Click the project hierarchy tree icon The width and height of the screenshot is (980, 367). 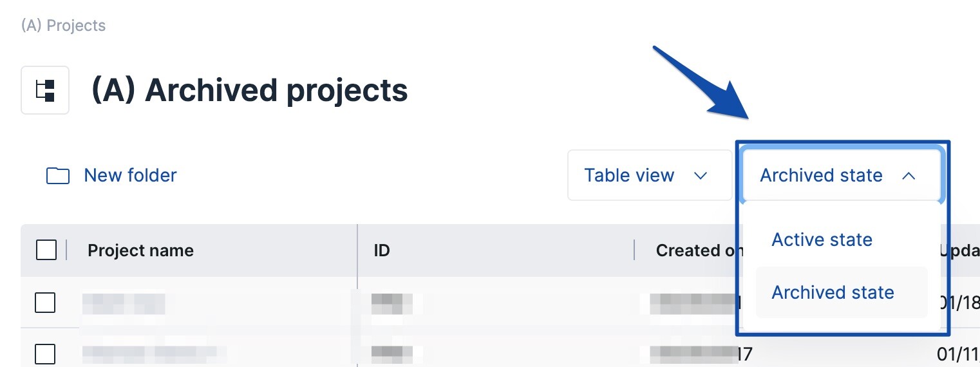(45, 91)
